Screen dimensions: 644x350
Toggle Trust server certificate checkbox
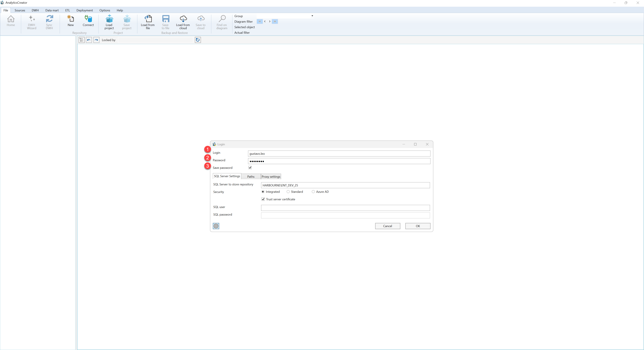pyautogui.click(x=263, y=199)
